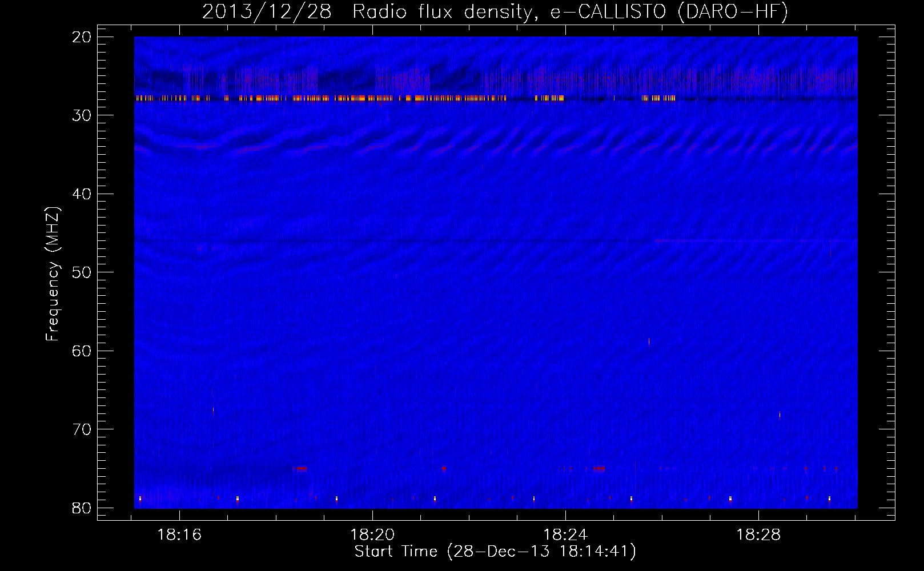Click the 40 MHz frequency tick label
924x571 pixels.
coord(82,194)
